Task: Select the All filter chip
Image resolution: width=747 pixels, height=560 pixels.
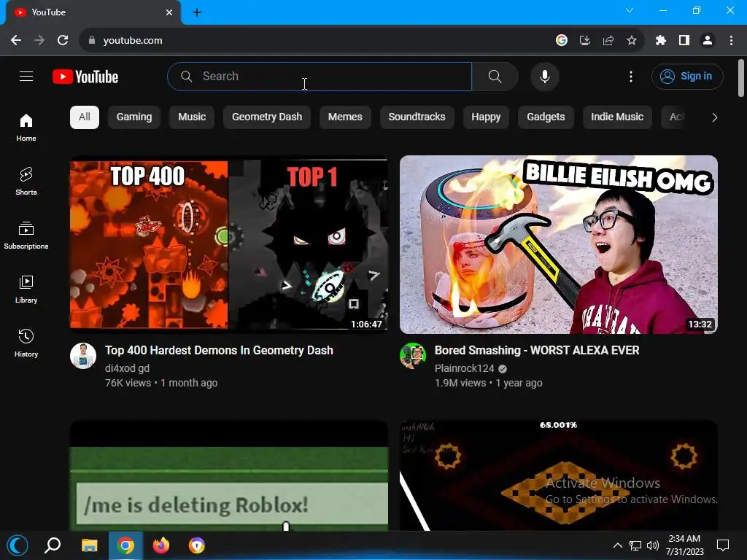Action: pos(85,117)
